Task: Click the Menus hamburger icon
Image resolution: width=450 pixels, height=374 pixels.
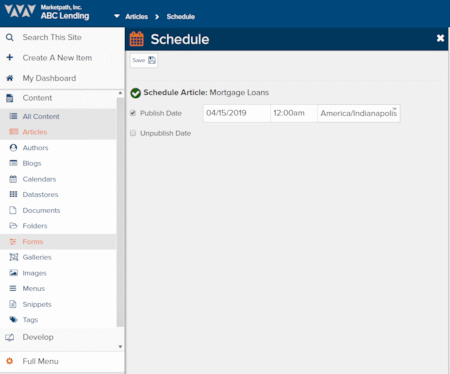Action: coord(13,288)
